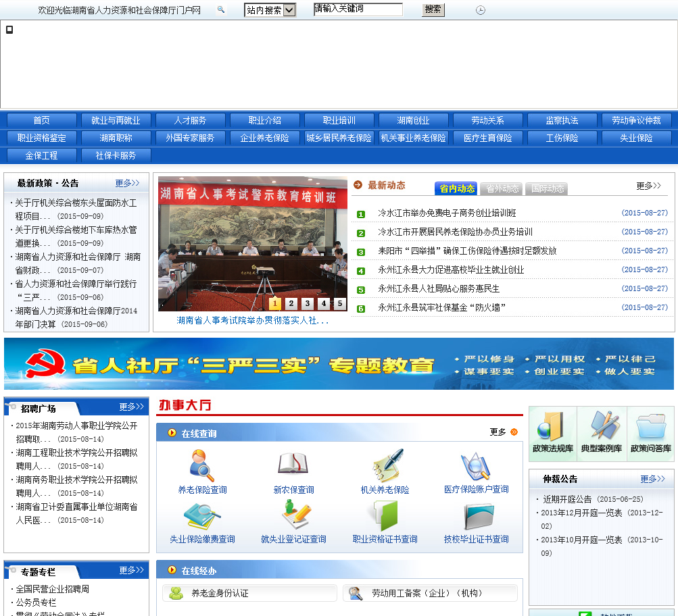The width and height of the screenshot is (678, 616).
Task: Switch to the 省外动态 tab
Action: click(502, 188)
